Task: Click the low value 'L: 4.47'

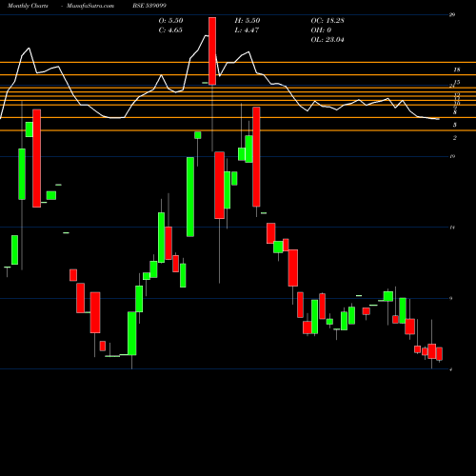Action: point(247,30)
